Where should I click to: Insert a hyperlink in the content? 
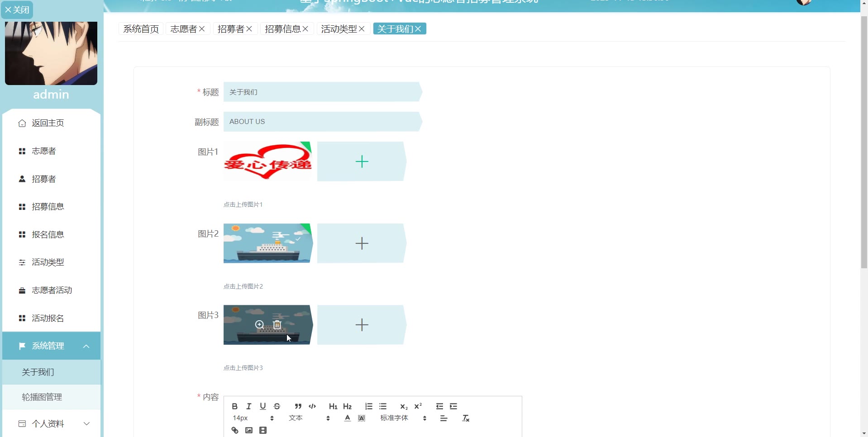[235, 430]
